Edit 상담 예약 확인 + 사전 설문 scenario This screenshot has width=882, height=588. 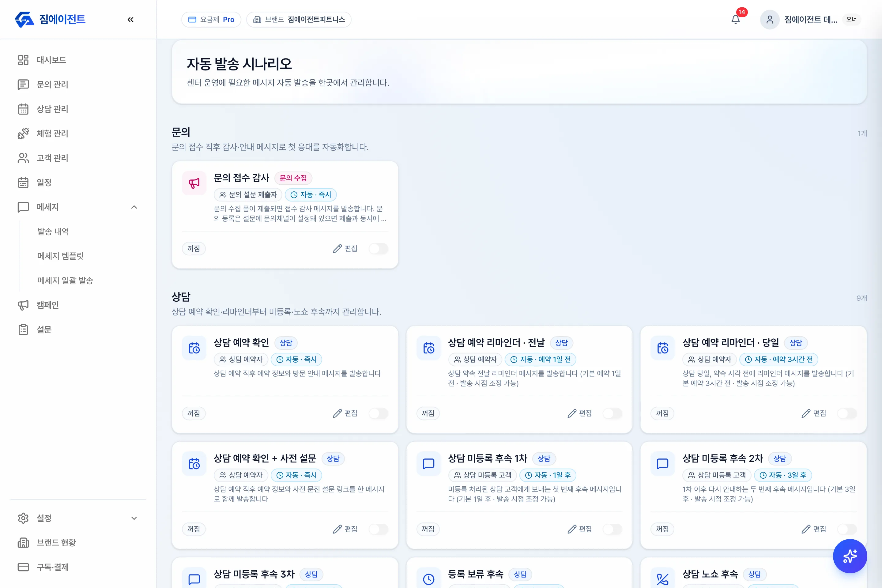tap(345, 529)
